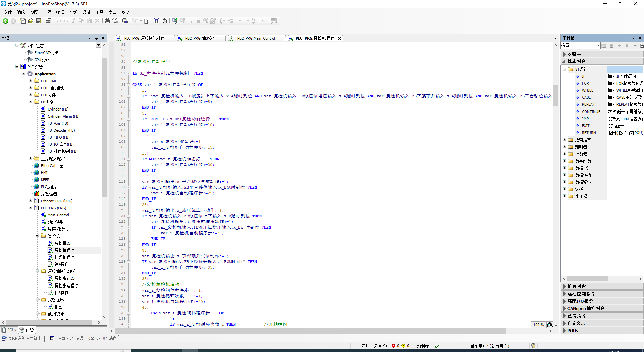This screenshot has width=644, height=352.
Task: Open the 编译 menu
Action: tap(60, 12)
